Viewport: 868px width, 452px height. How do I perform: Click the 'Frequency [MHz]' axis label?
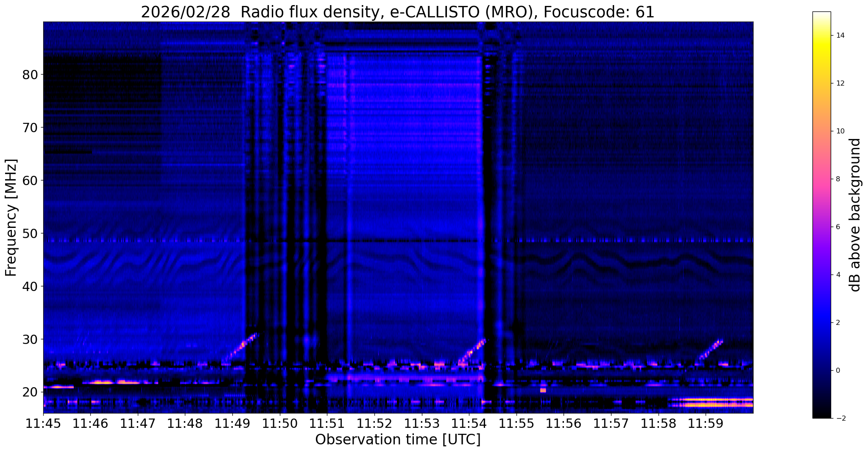(11, 217)
